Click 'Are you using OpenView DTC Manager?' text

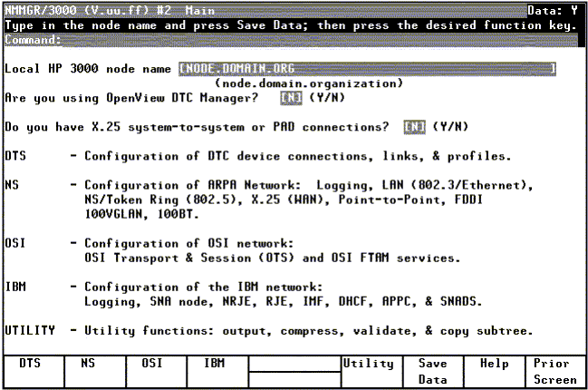(x=131, y=98)
